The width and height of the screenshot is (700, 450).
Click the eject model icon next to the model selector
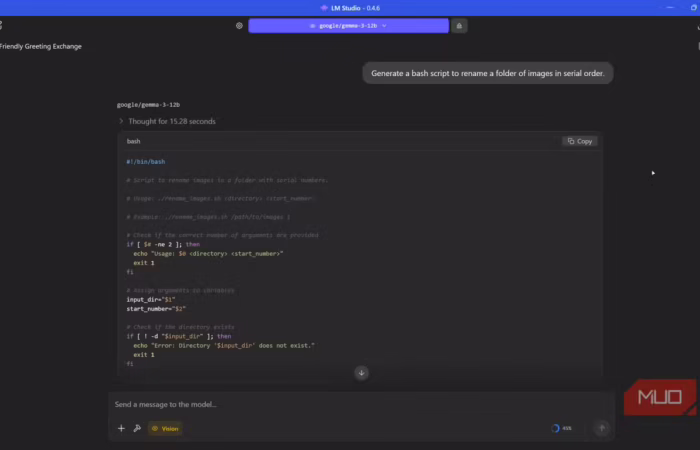[x=459, y=26]
